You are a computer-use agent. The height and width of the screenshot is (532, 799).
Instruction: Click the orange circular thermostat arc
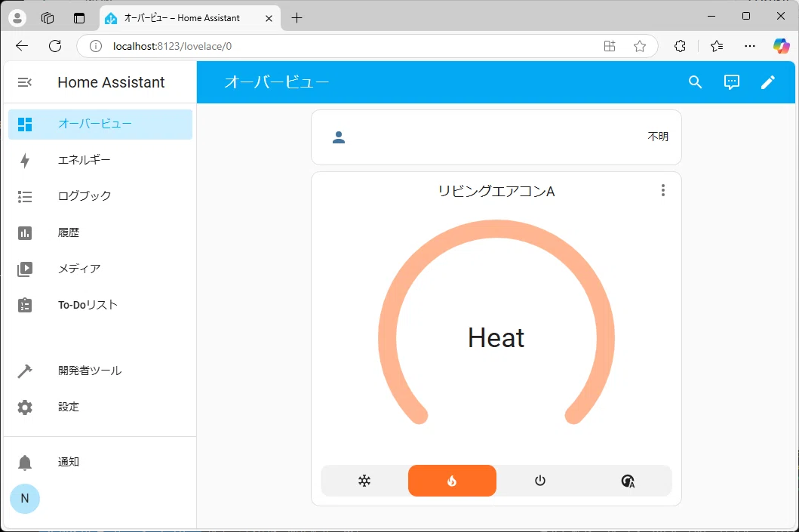(496, 229)
